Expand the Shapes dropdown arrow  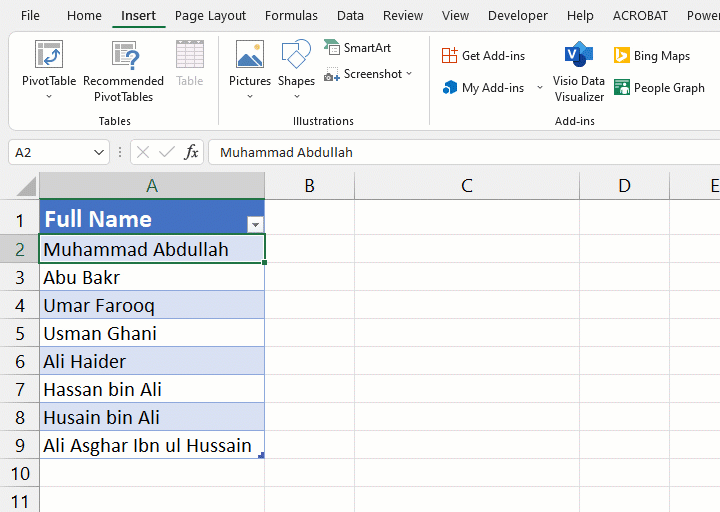pos(297,96)
